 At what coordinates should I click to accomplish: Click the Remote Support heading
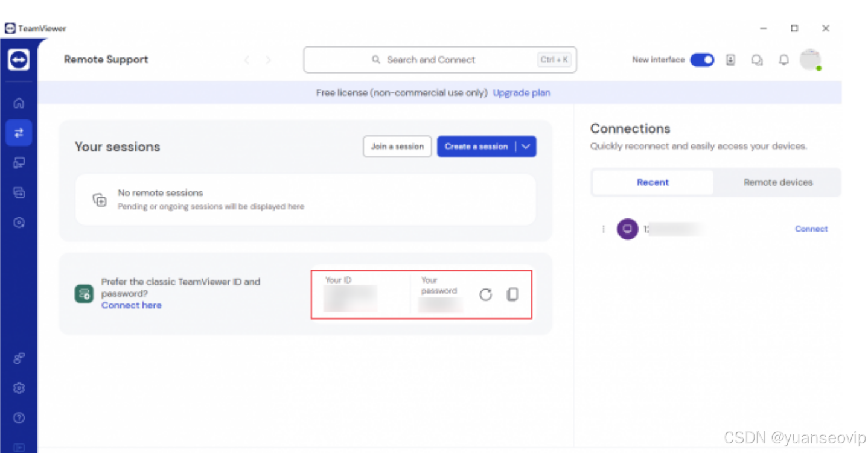click(106, 60)
